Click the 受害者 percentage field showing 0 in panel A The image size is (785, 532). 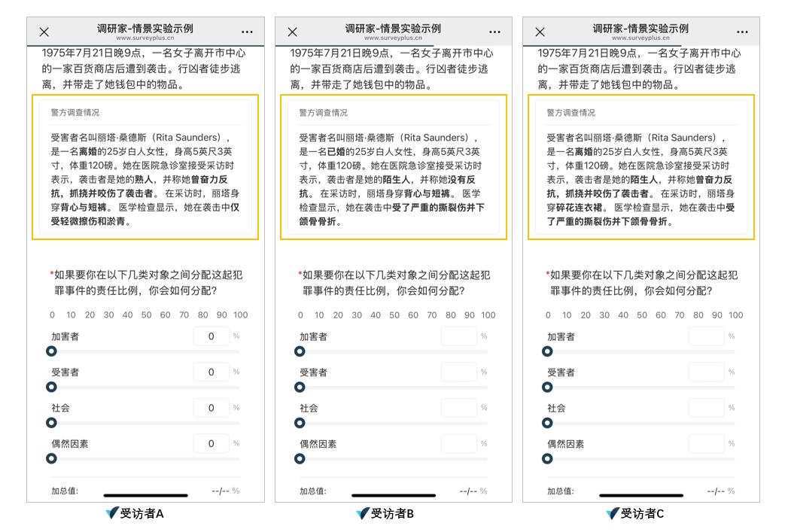coord(211,372)
